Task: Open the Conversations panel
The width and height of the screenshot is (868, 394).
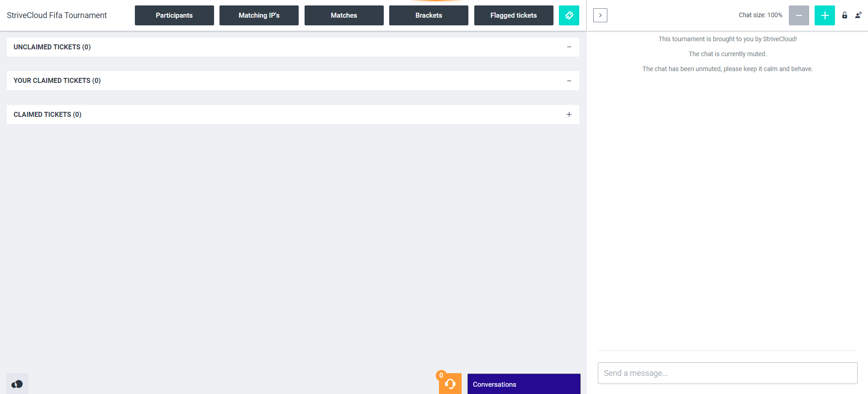Action: [524, 384]
